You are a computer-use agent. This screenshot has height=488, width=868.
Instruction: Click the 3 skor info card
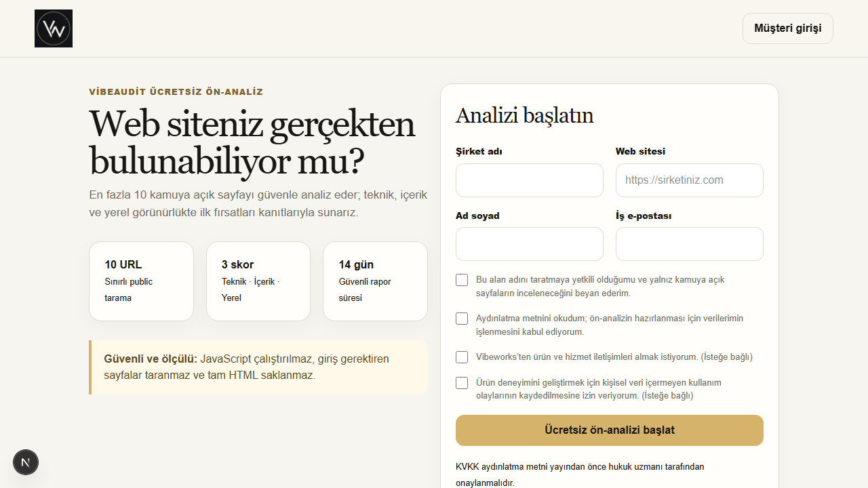[258, 281]
